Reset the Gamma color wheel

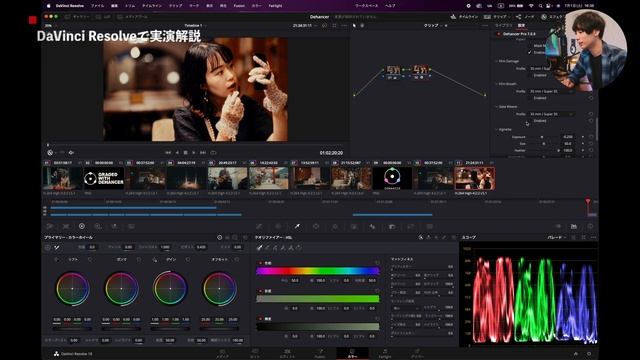coord(139,260)
